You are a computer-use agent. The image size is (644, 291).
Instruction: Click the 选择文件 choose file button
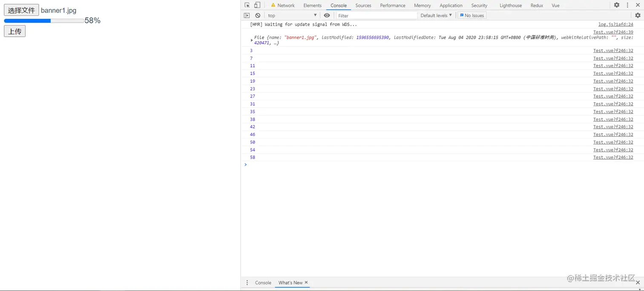coord(21,10)
